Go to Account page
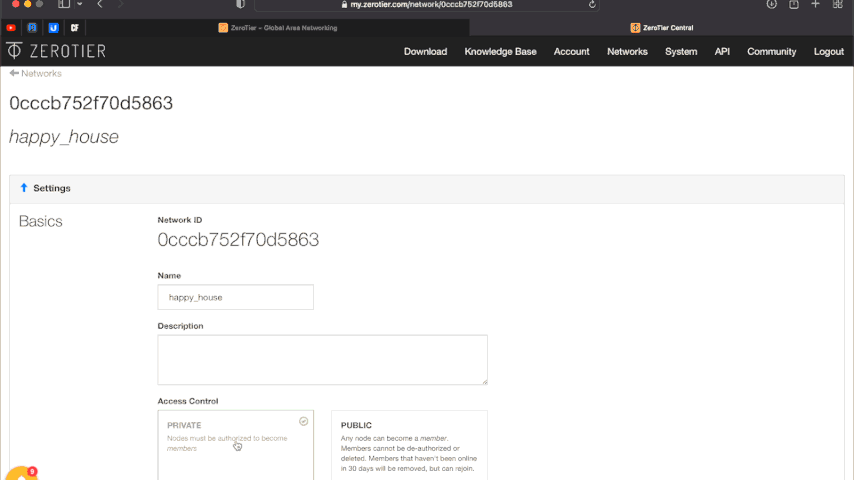 click(x=571, y=52)
